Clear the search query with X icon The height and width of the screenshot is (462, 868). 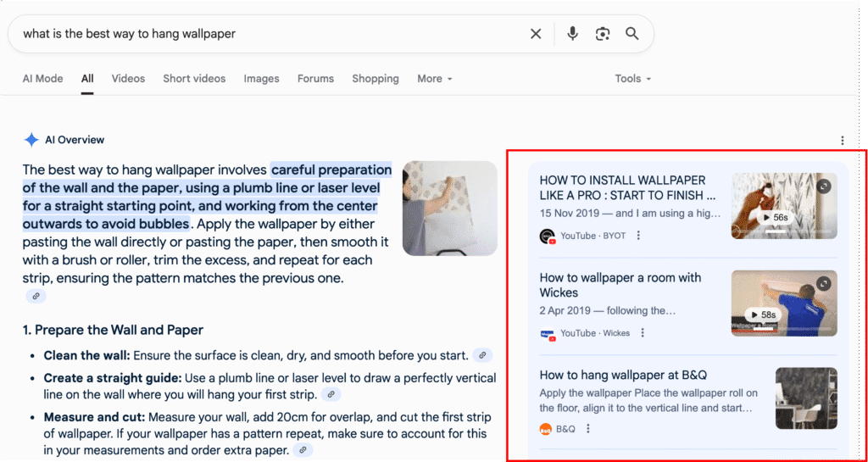point(536,34)
